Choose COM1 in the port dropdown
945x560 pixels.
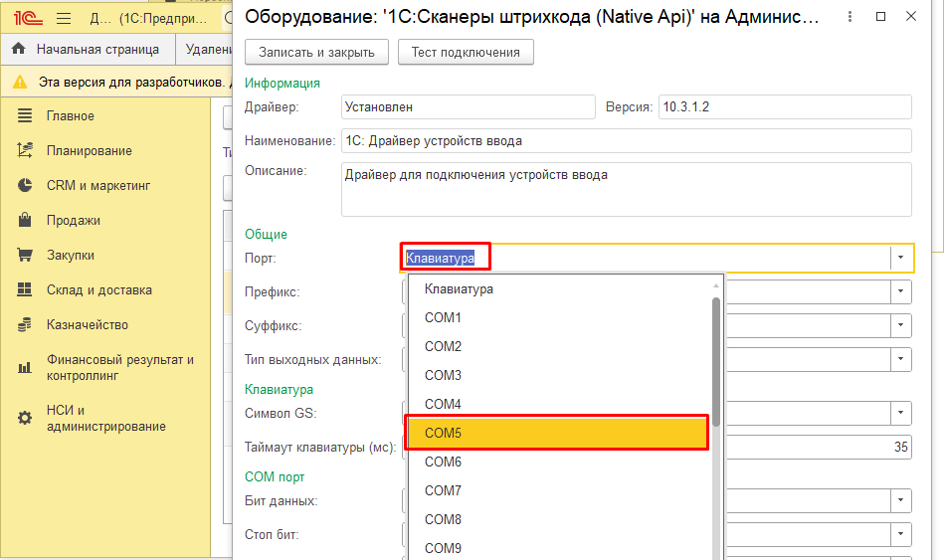[557, 318]
